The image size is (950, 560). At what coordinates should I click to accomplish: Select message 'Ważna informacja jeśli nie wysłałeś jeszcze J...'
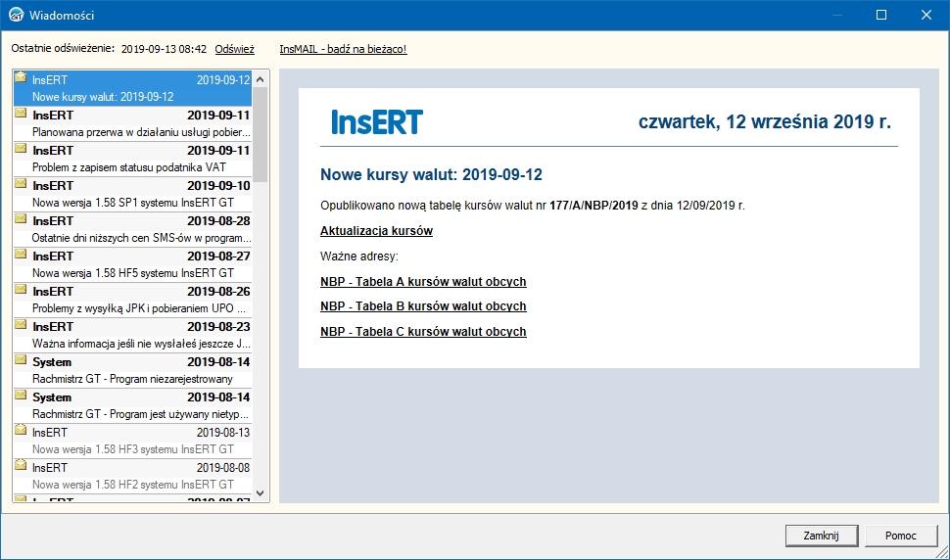[x=132, y=335]
